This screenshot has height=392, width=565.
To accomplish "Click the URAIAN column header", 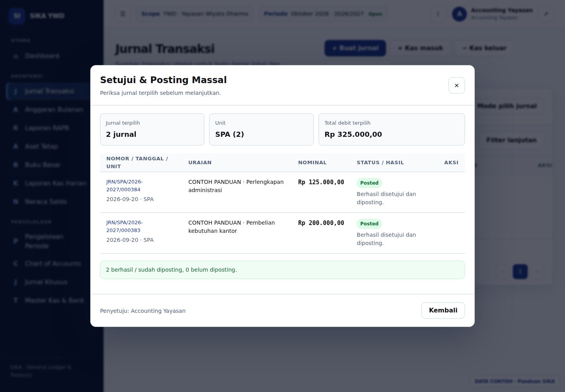I will (200, 163).
